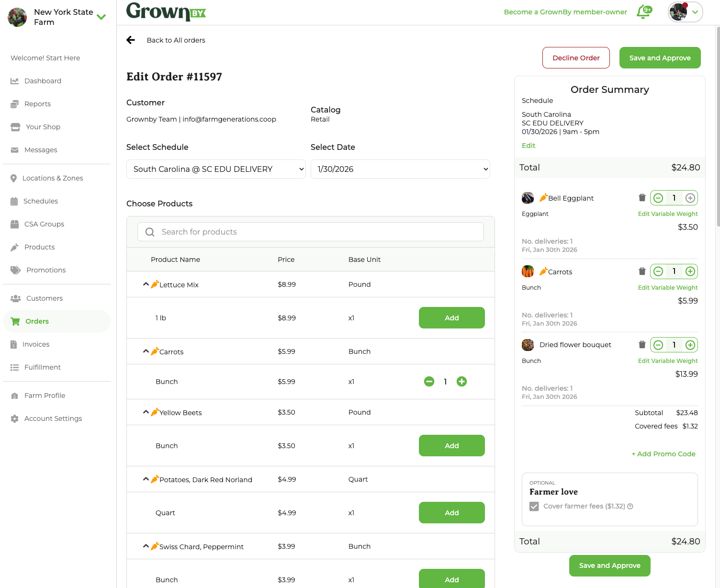
Task: Open Fulfillment in the sidebar
Action: pyautogui.click(x=43, y=367)
